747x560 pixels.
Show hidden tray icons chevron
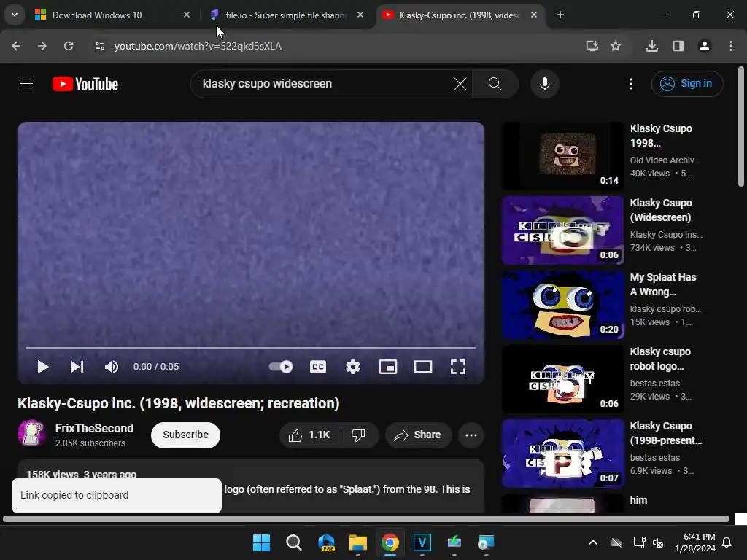click(x=593, y=542)
